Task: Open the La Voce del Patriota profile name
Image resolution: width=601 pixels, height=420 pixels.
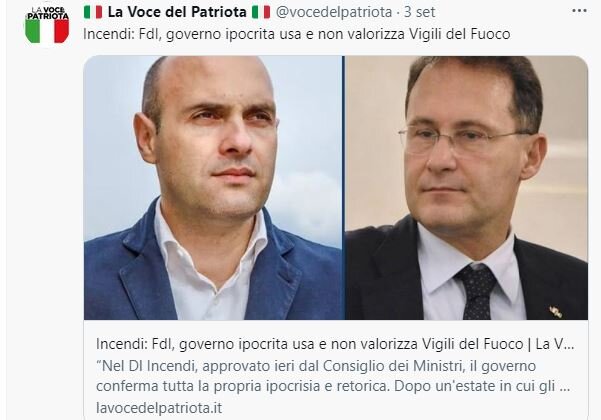Action: pyautogui.click(x=177, y=12)
